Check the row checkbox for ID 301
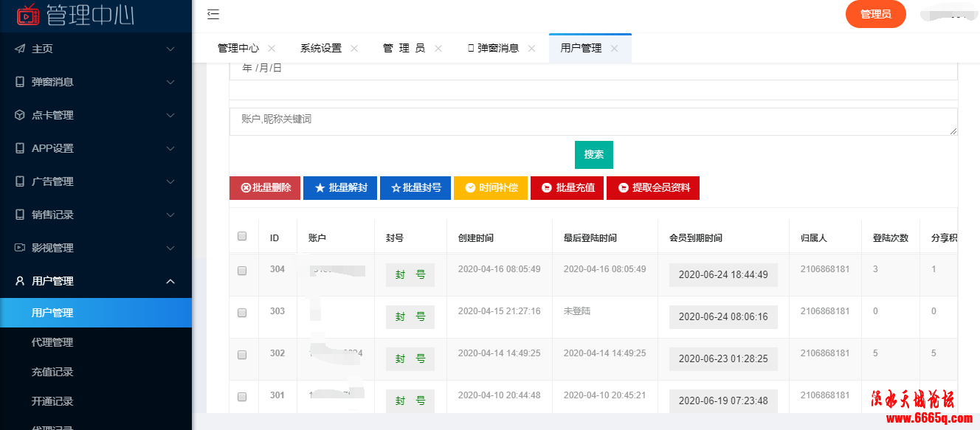Viewport: 980px width, 430px height. tap(242, 397)
